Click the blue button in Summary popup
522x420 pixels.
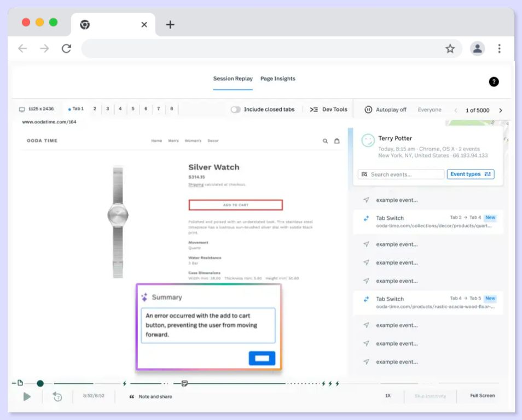[262, 358]
